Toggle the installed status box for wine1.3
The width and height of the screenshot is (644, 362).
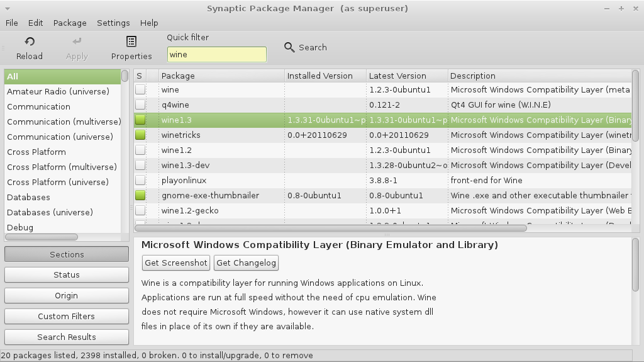pyautogui.click(x=140, y=120)
